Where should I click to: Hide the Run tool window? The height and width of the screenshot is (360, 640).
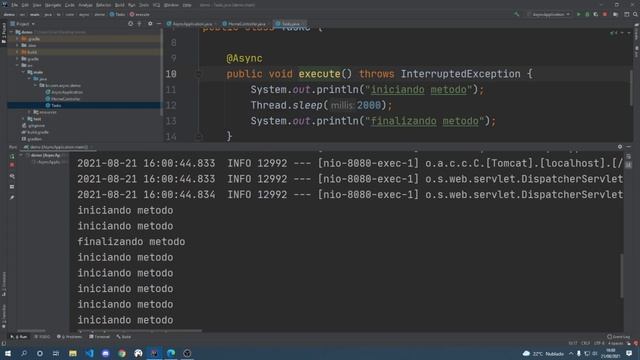pyautogui.click(x=629, y=147)
